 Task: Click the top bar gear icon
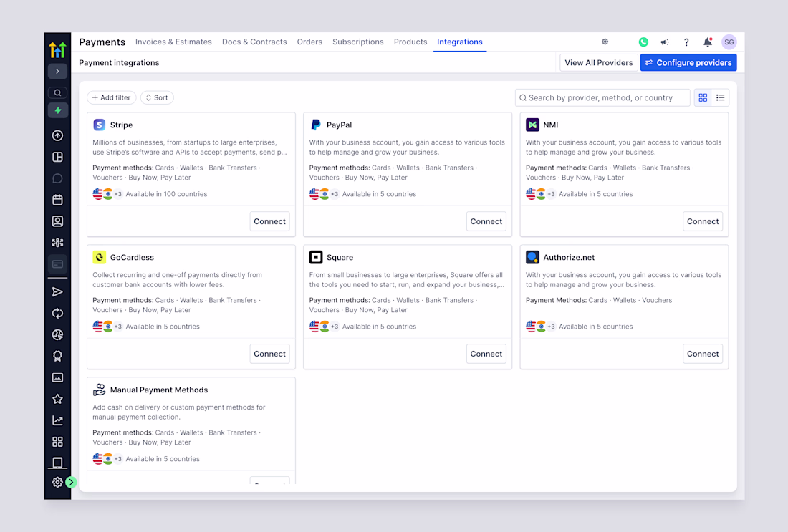[x=605, y=42]
